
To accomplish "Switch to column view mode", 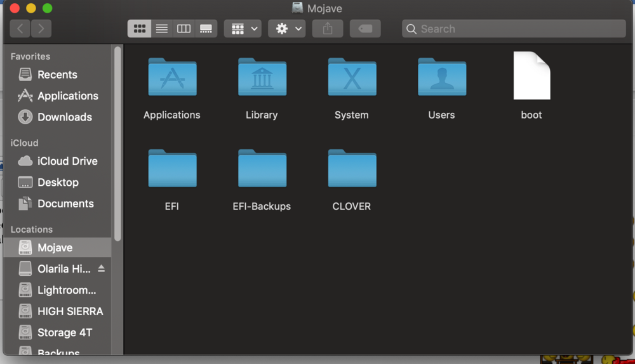I will click(184, 29).
